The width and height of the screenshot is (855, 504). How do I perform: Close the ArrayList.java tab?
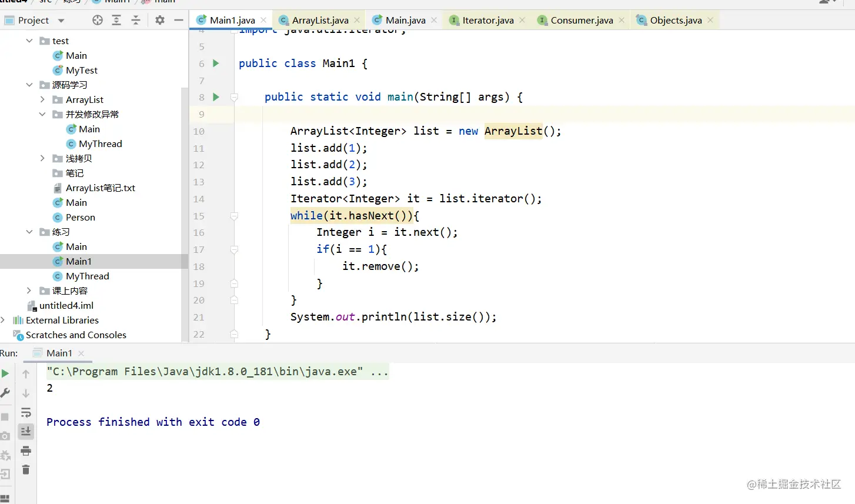[357, 20]
